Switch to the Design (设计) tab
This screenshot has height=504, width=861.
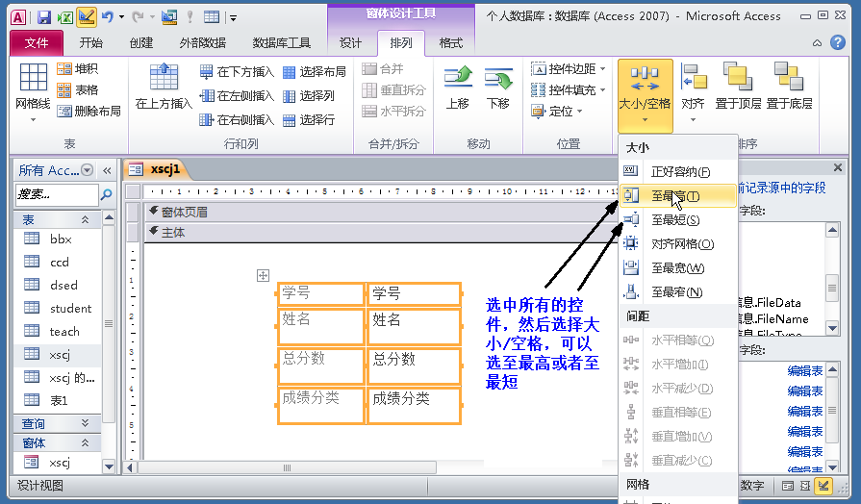tap(350, 43)
